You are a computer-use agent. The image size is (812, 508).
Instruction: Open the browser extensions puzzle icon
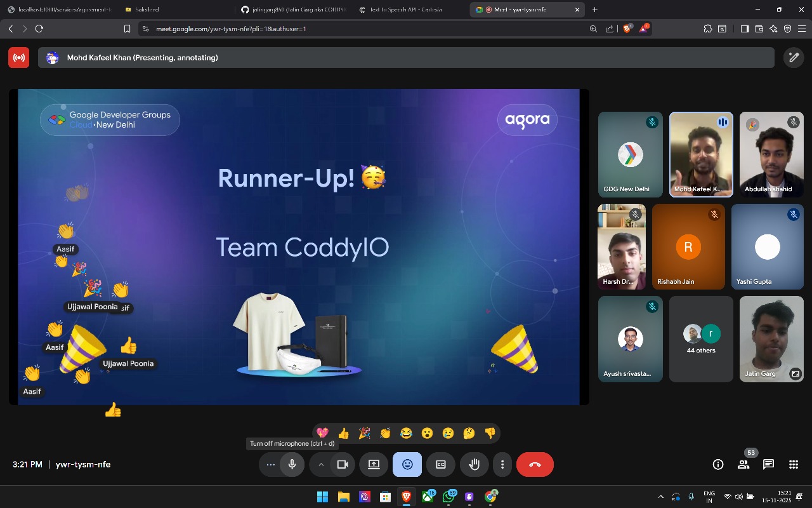(x=708, y=29)
